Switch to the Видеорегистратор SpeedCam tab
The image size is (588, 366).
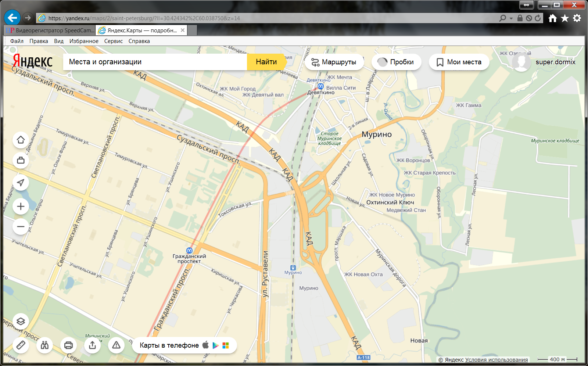point(50,30)
